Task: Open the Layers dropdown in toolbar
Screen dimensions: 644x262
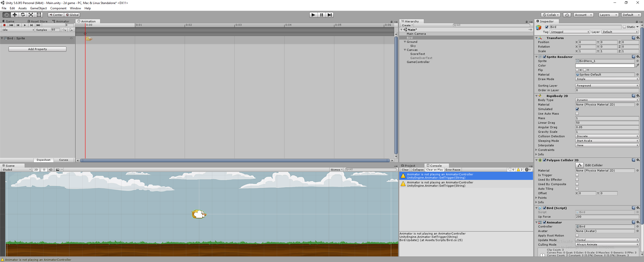Action: click(x=609, y=15)
